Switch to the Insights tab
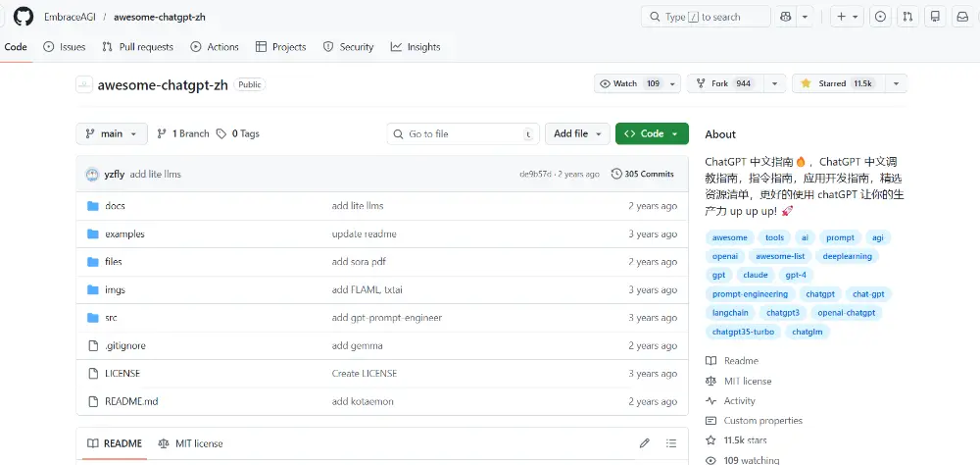The height and width of the screenshot is (465, 980). point(416,47)
